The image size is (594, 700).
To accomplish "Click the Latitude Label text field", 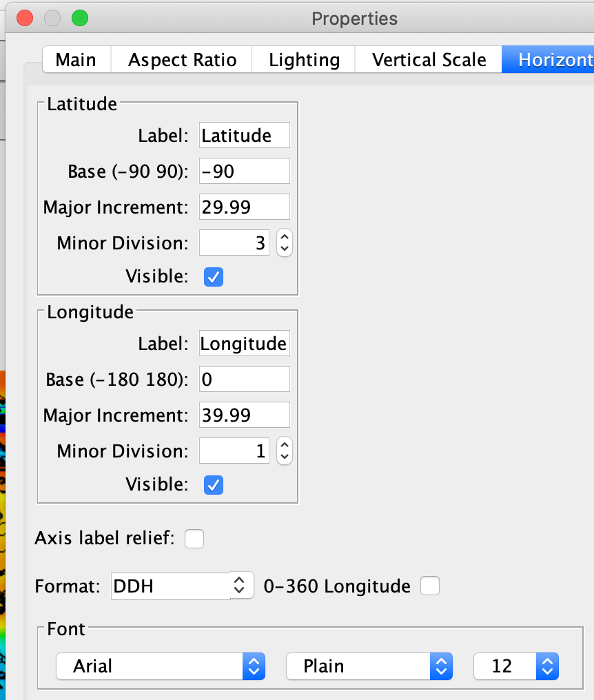I will [244, 136].
